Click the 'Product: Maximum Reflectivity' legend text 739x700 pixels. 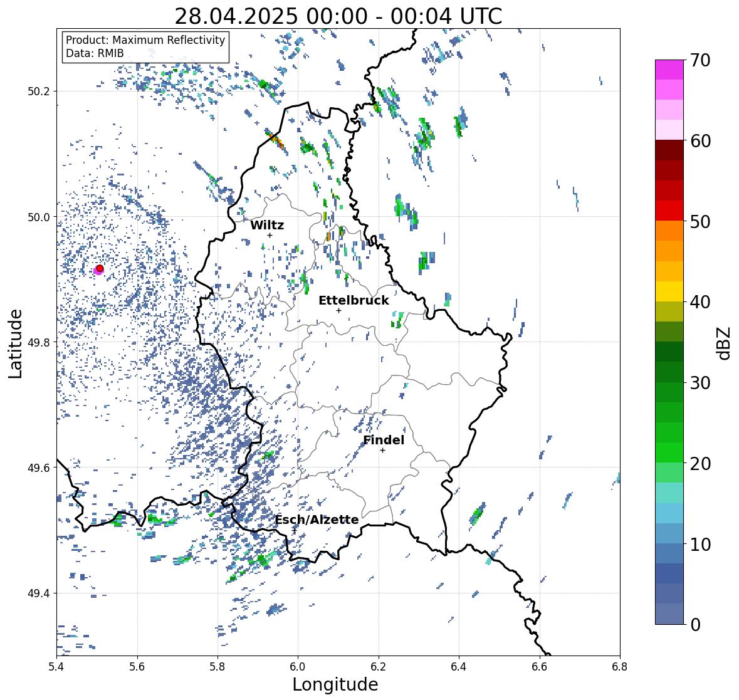click(x=145, y=40)
